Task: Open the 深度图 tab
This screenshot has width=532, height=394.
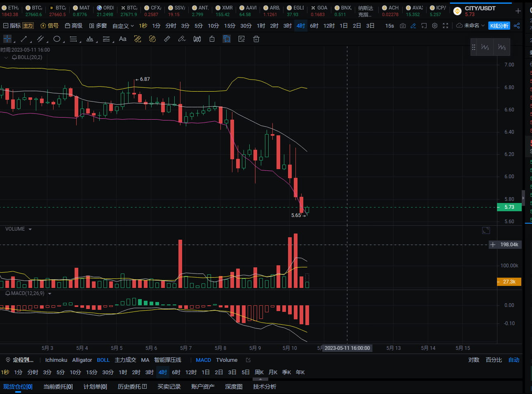Action: pos(234,387)
